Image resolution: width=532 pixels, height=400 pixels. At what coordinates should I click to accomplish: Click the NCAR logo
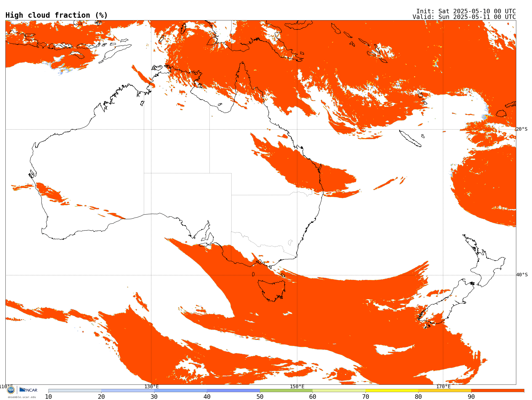click(28, 390)
